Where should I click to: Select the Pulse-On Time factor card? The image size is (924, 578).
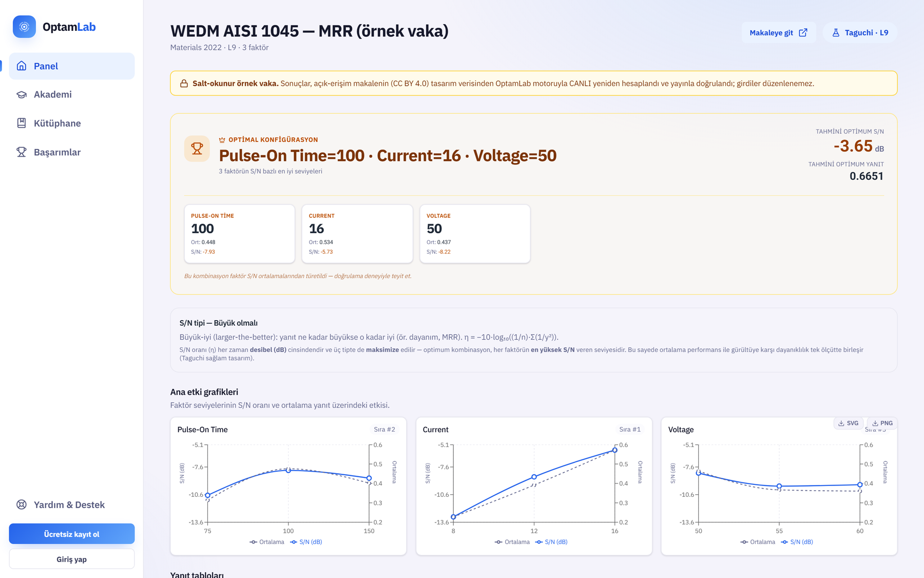240,234
